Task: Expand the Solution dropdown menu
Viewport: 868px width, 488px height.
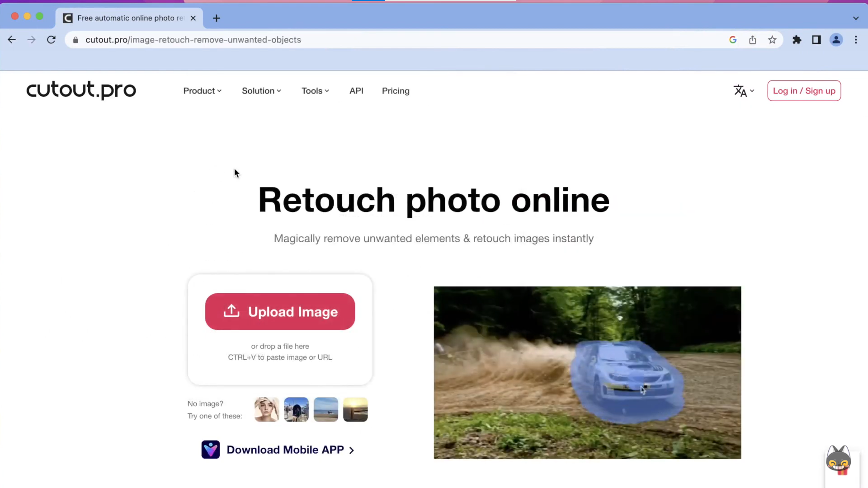Action: pyautogui.click(x=261, y=90)
